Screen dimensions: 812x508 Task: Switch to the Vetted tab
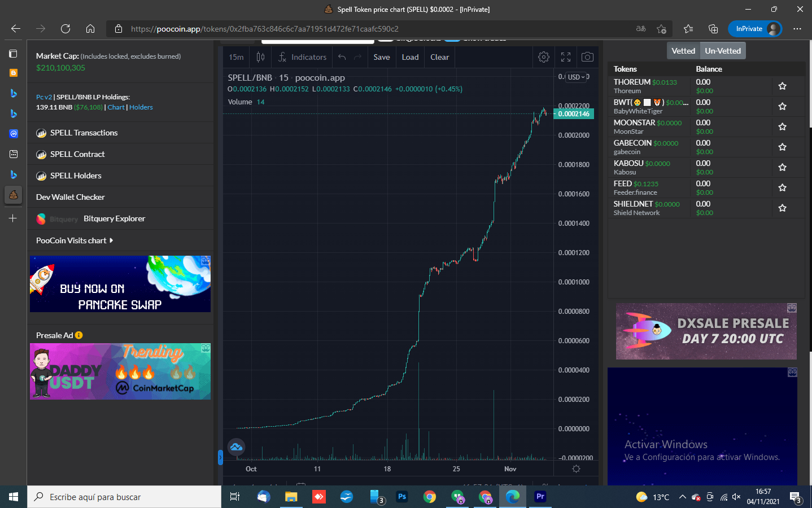683,51
